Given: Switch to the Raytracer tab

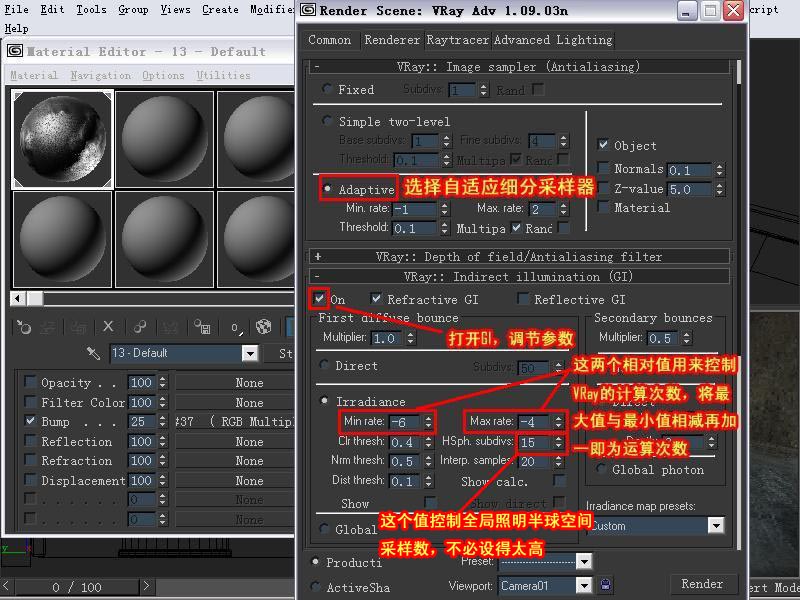Looking at the screenshot, I should [x=458, y=40].
